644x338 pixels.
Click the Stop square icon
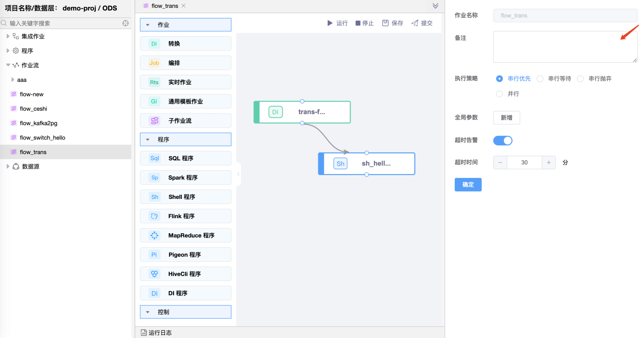point(358,23)
